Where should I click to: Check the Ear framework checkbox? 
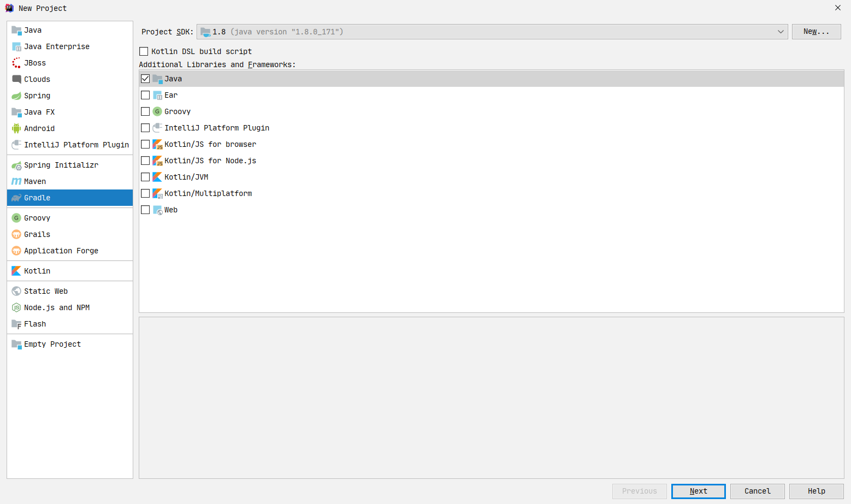pos(145,95)
